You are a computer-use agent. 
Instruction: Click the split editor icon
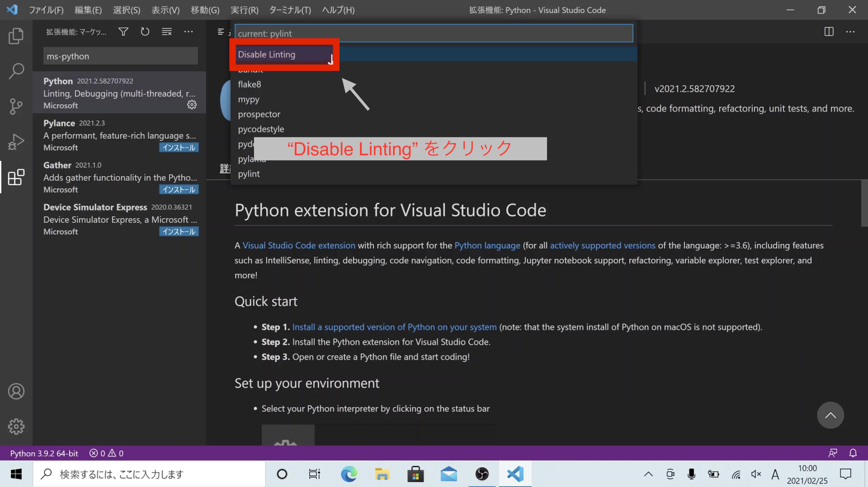[x=829, y=32]
